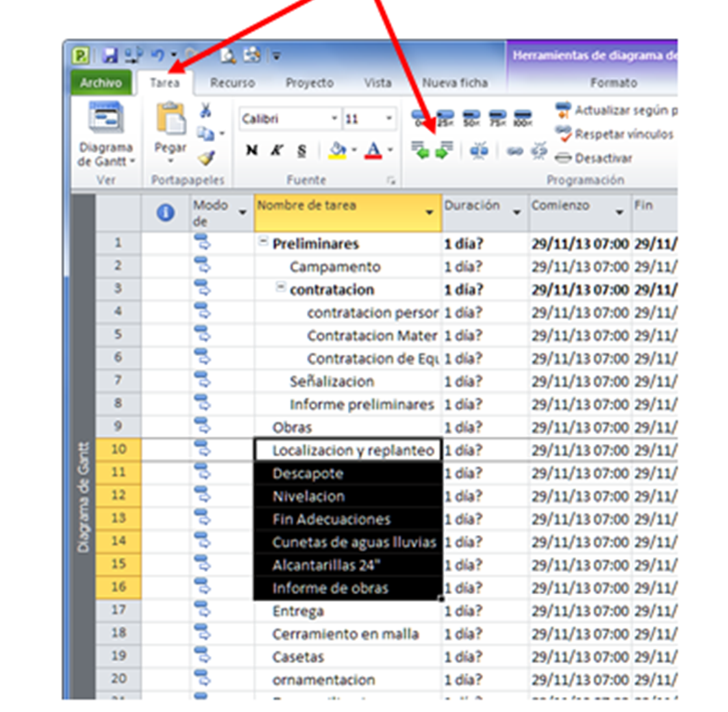
Task: Select the Entrega task name
Action: pyautogui.click(x=298, y=611)
